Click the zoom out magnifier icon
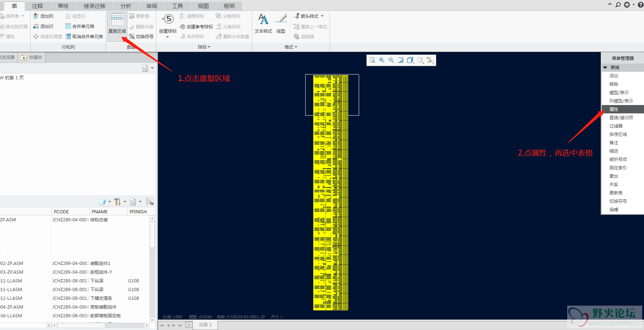The image size is (644, 330). (391, 60)
